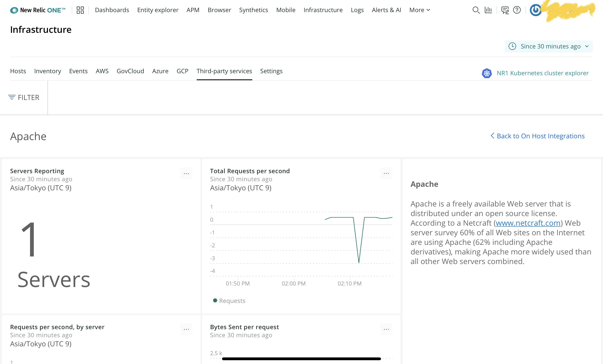Click the New Relic ONE logo
This screenshot has height=364, width=603.
[x=38, y=10]
